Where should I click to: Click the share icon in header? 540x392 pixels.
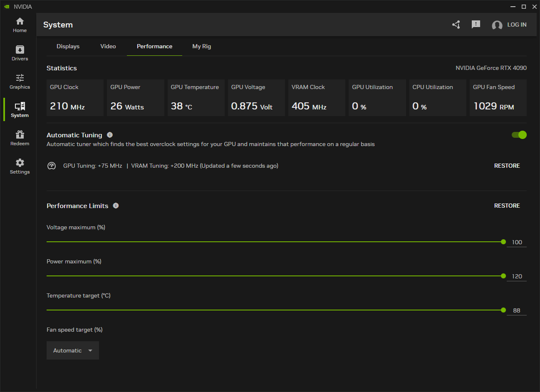point(456,25)
